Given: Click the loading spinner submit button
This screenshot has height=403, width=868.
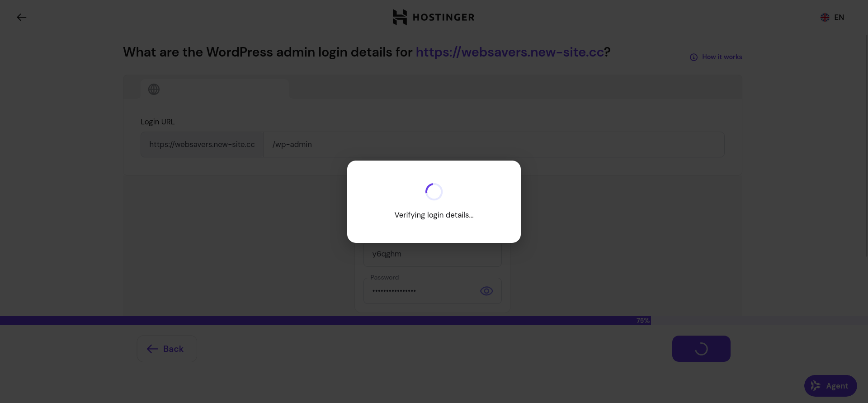Looking at the screenshot, I should click(x=701, y=349).
